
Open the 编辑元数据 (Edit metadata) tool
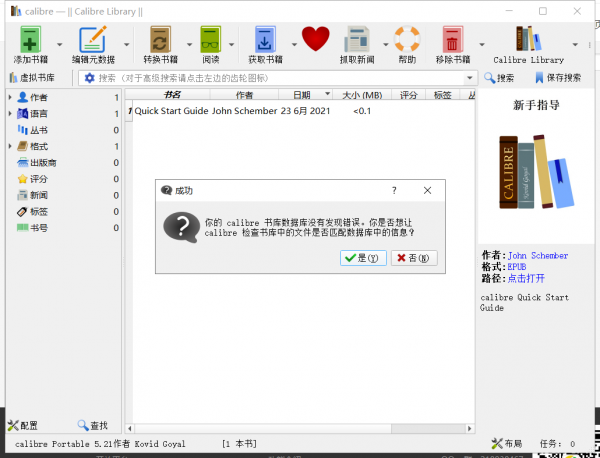tap(93, 39)
